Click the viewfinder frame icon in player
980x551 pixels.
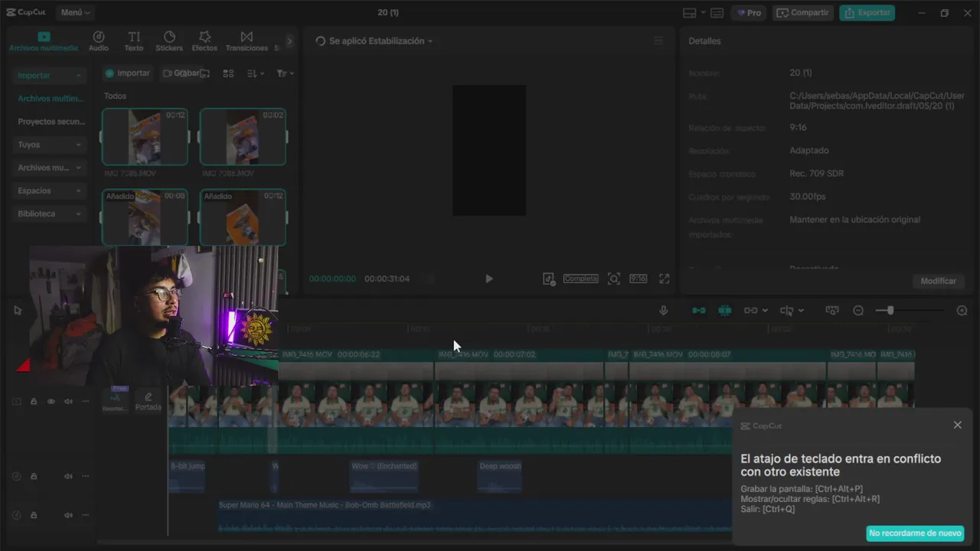click(x=614, y=279)
